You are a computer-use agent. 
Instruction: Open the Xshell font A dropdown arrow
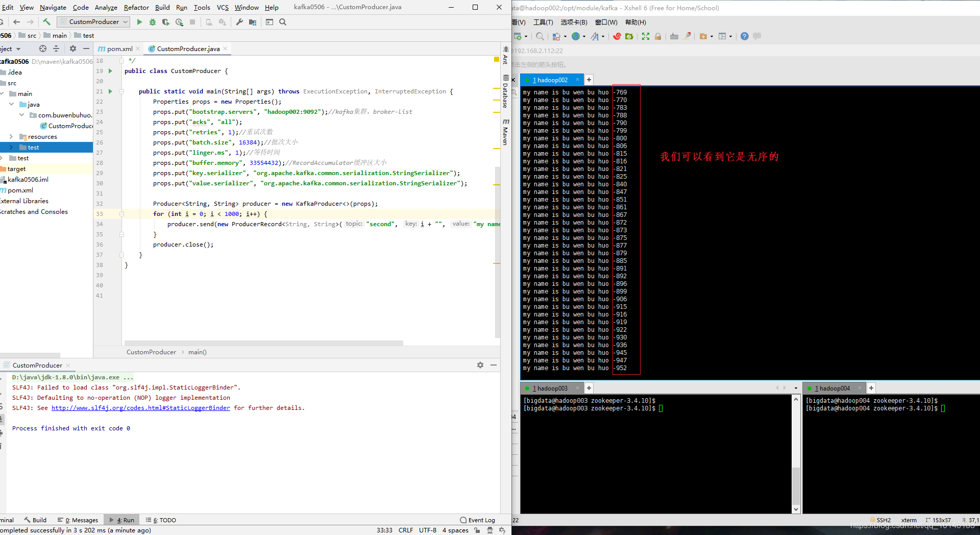603,36
